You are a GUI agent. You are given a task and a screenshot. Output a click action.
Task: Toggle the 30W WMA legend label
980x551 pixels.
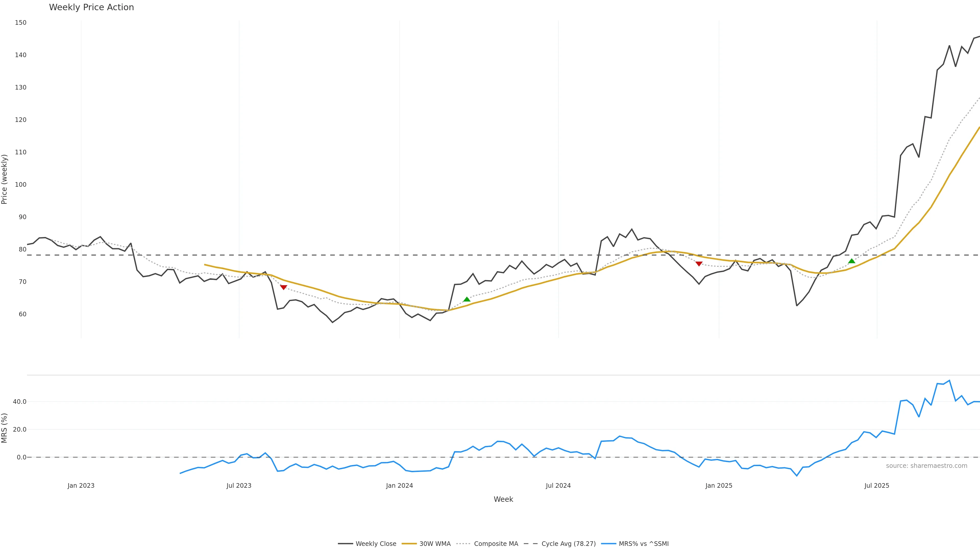point(435,544)
